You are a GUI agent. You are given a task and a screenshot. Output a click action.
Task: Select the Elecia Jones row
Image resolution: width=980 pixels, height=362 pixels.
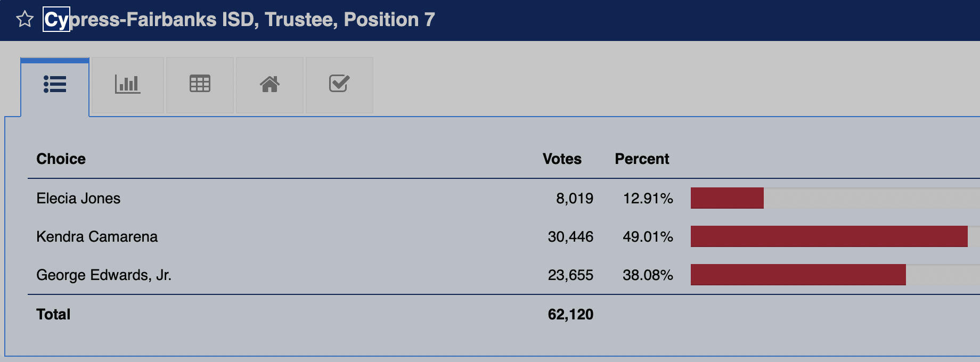click(x=78, y=199)
